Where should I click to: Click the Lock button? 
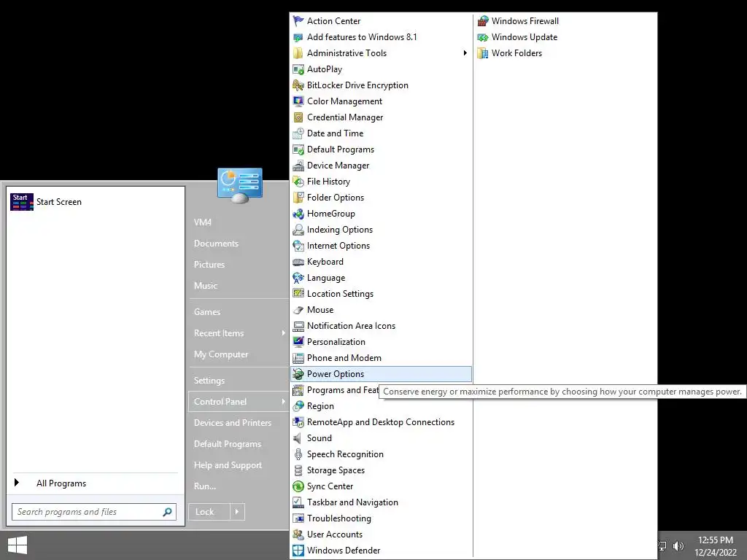pyautogui.click(x=209, y=512)
